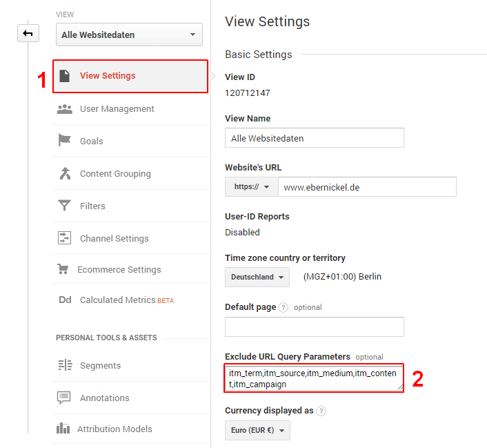Open the Alle Websitedaten view dropdown
Viewport: 487px width, 448px height.
point(129,35)
